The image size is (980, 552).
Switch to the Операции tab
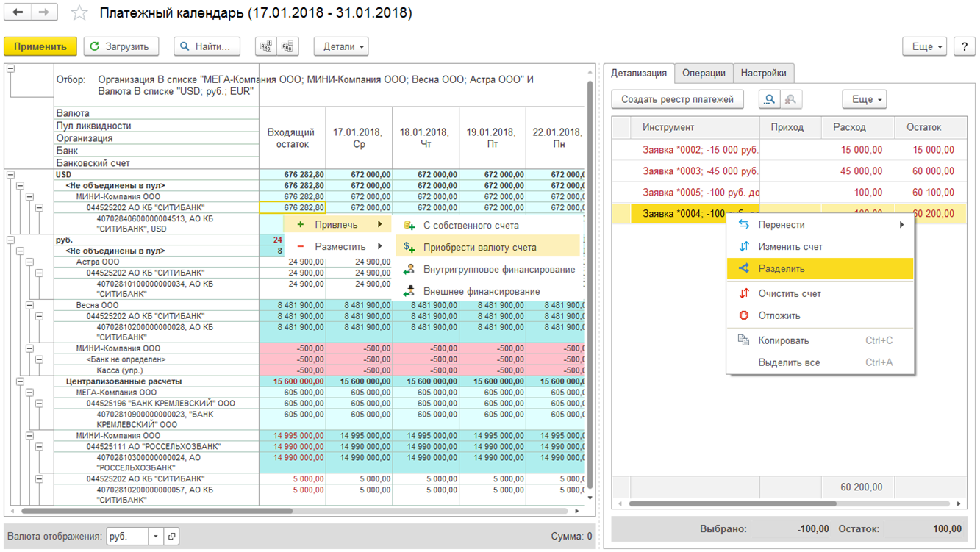703,73
